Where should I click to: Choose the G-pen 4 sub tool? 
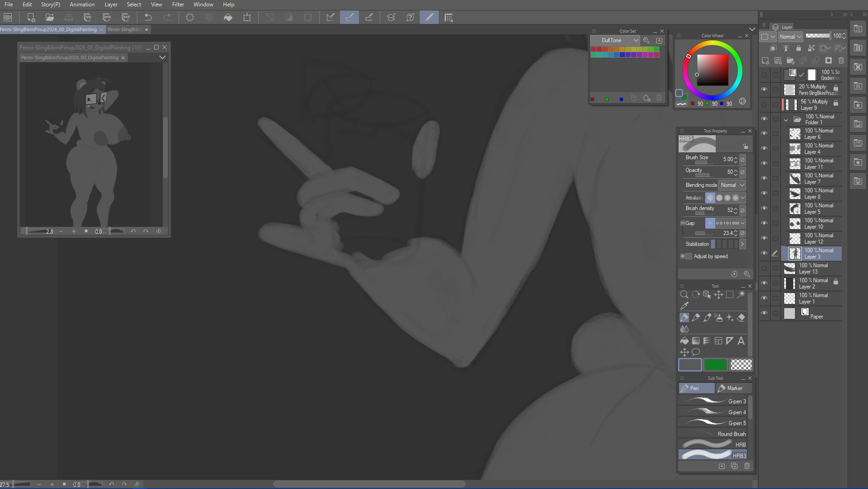pyautogui.click(x=714, y=412)
